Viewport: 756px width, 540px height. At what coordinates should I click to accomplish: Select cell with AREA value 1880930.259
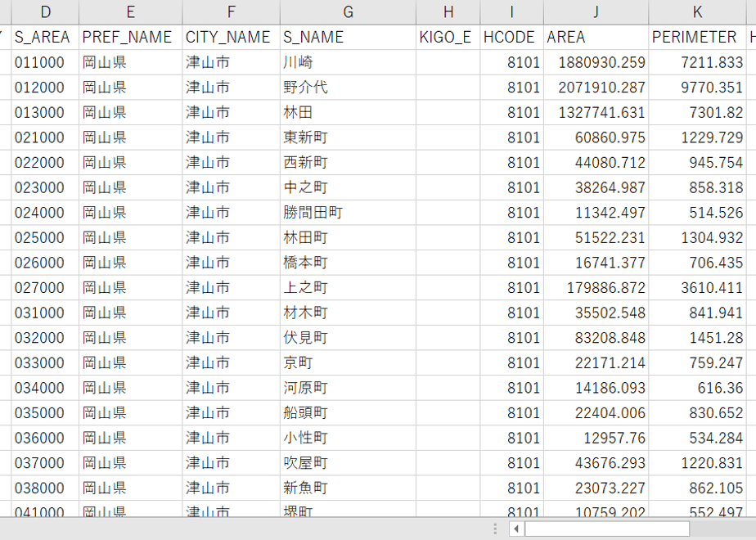(596, 62)
